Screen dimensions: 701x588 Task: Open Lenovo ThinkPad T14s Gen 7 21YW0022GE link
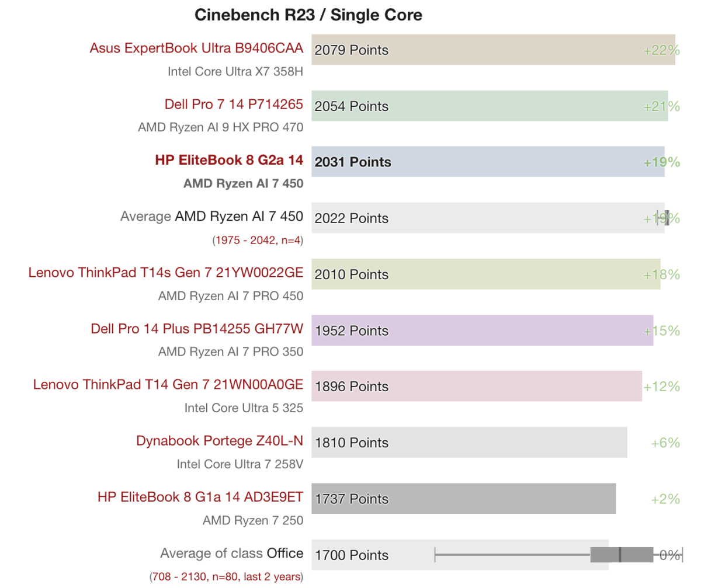(166, 273)
